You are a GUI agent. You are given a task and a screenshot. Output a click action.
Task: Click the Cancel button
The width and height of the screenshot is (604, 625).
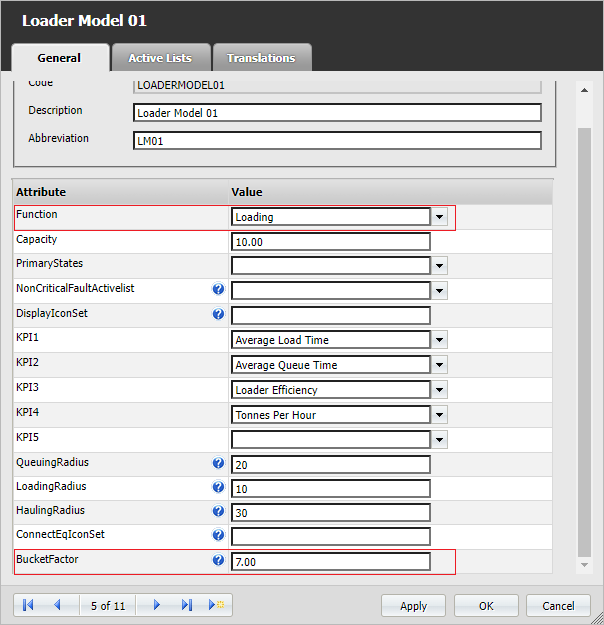pos(558,606)
